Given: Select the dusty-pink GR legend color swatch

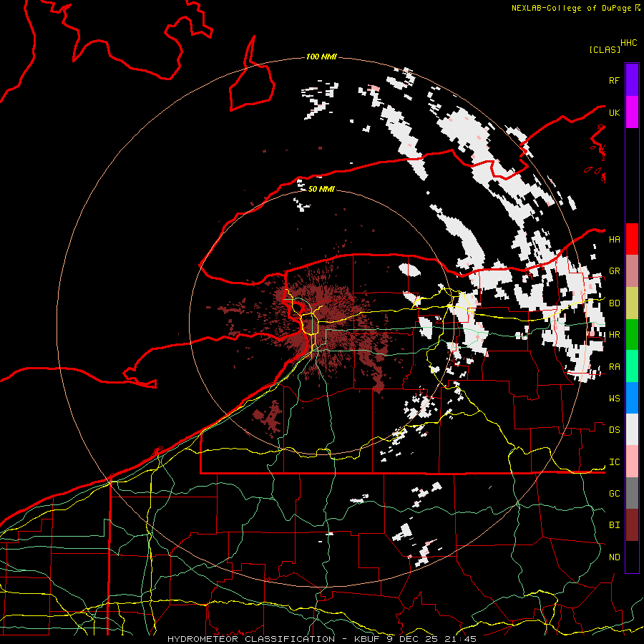Looking at the screenshot, I should [x=632, y=270].
